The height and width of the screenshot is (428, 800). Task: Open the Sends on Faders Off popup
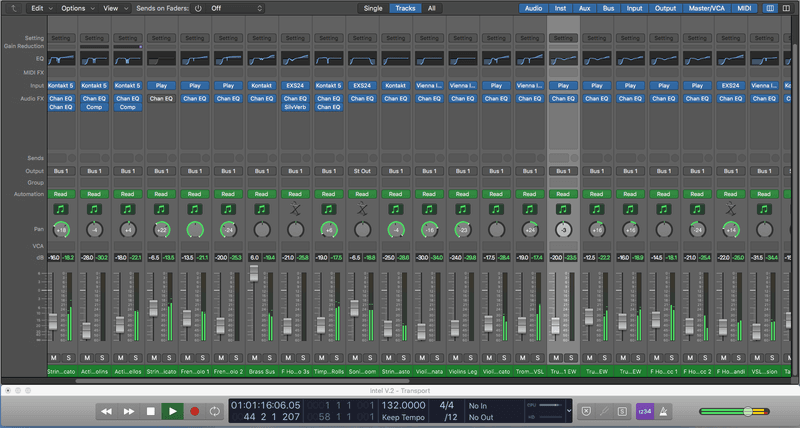tap(236, 8)
